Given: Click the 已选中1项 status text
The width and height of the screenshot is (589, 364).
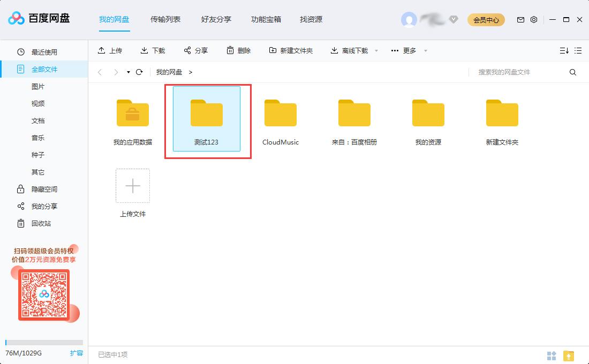Looking at the screenshot, I should [112, 354].
